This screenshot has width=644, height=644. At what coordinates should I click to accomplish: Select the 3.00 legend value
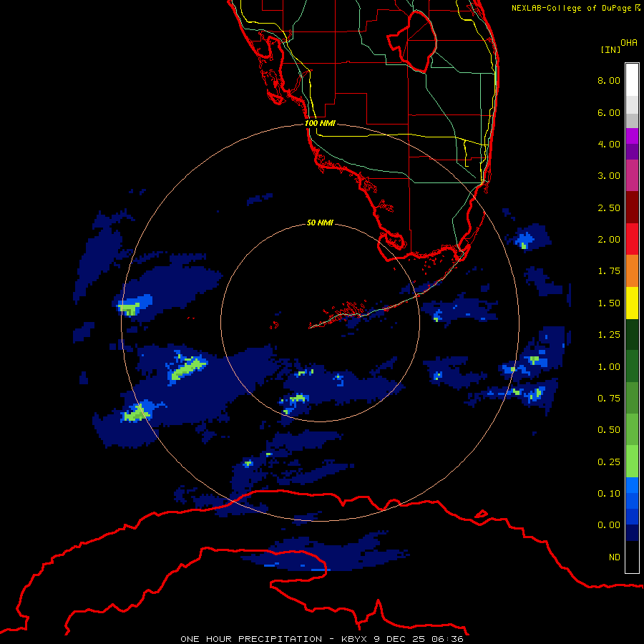pyautogui.click(x=609, y=176)
